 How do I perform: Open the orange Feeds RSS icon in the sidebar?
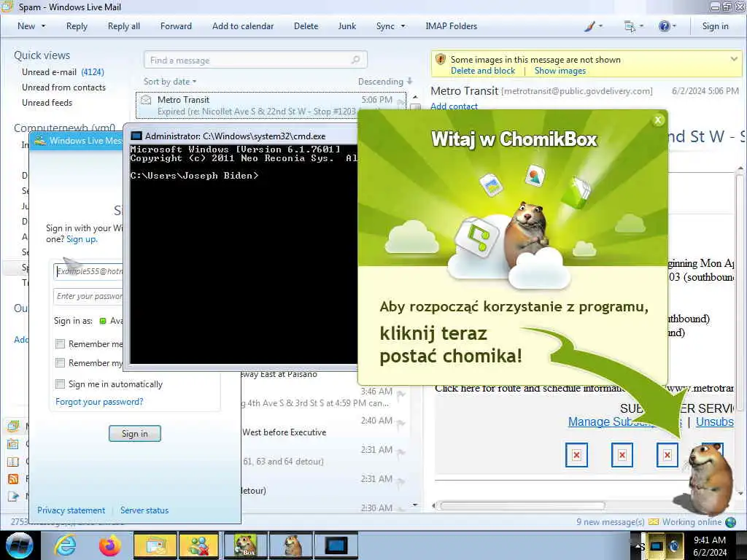(x=13, y=478)
